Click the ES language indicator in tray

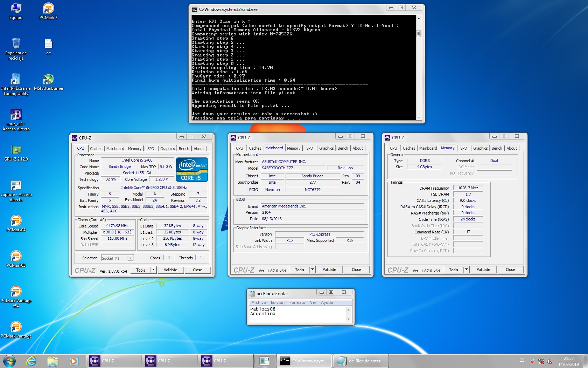pyautogui.click(x=522, y=360)
